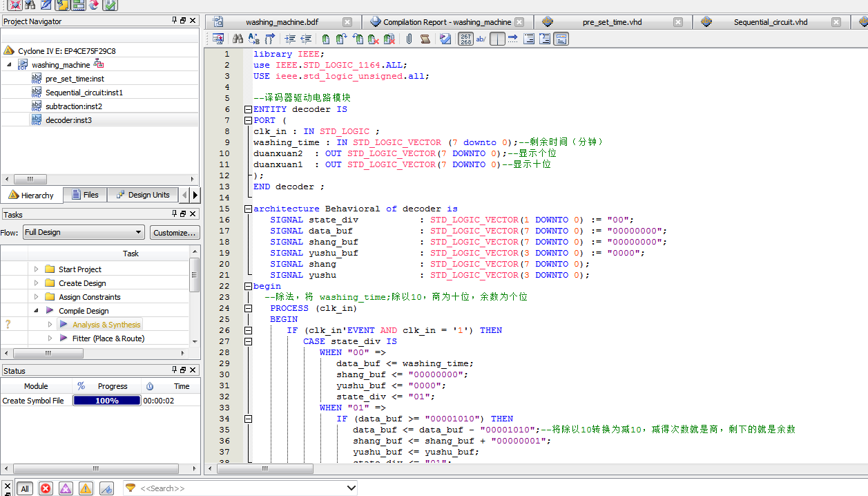Click the Go to matching brace icon
The width and height of the screenshot is (868, 496).
click(269, 39)
